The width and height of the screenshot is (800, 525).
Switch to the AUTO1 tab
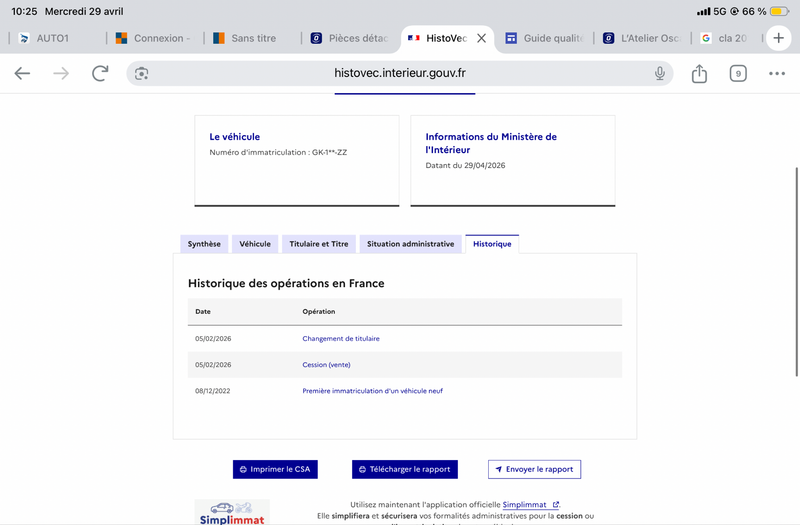coord(53,38)
